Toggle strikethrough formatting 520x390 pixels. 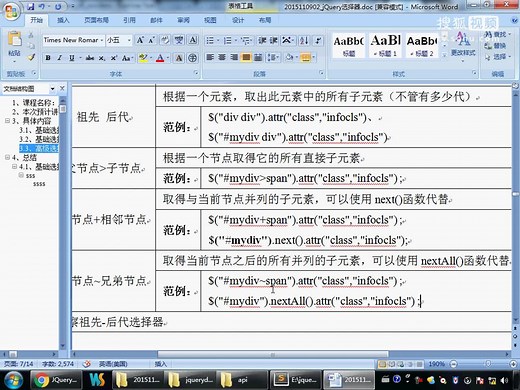tap(90, 58)
